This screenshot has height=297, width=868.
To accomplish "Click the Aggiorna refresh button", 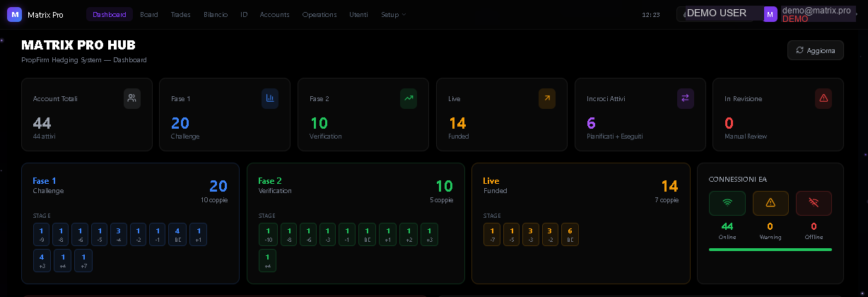I will [816, 50].
